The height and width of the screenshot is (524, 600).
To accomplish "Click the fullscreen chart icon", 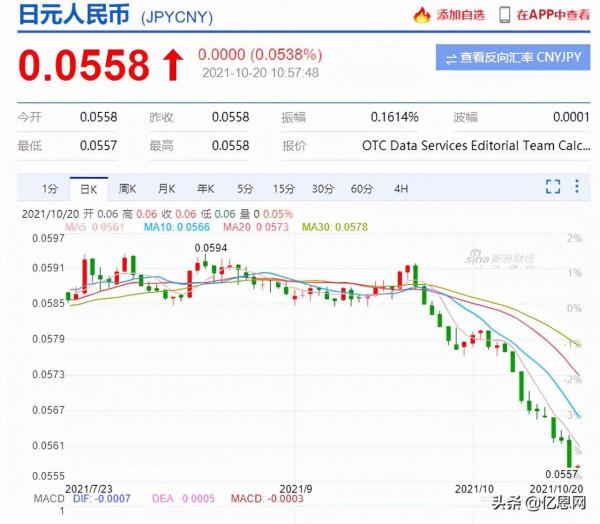I will [553, 186].
